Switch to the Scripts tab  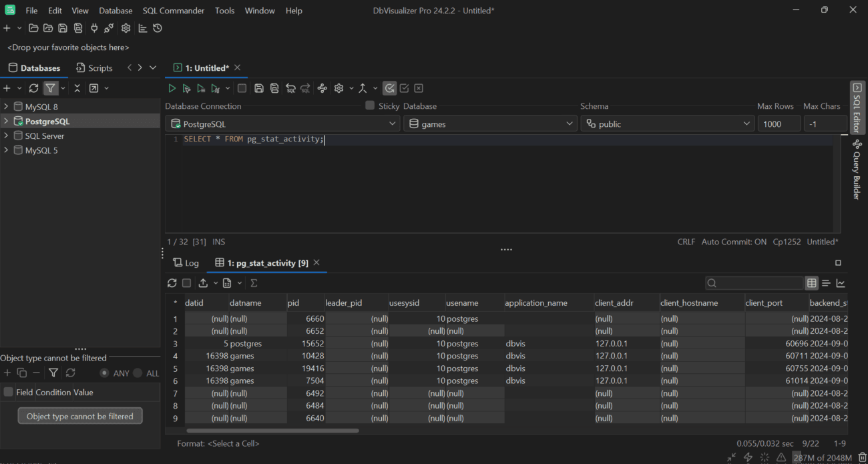[x=94, y=68]
